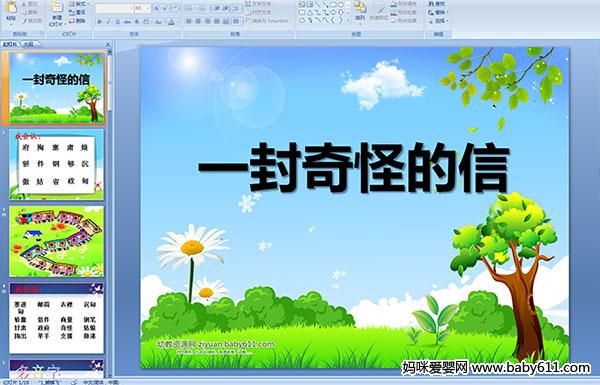Viewport: 600px width, 385px height.
Task: Toggle underline formatting
Action: point(117,22)
